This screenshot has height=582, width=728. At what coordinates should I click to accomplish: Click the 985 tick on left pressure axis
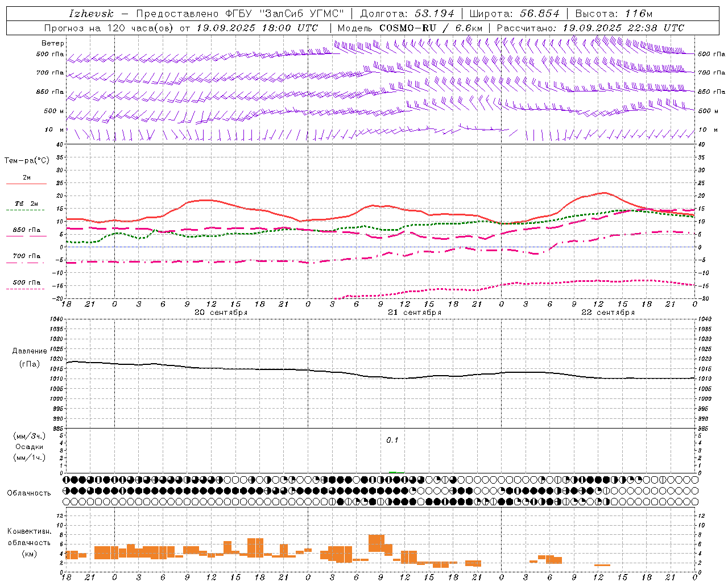(57, 429)
